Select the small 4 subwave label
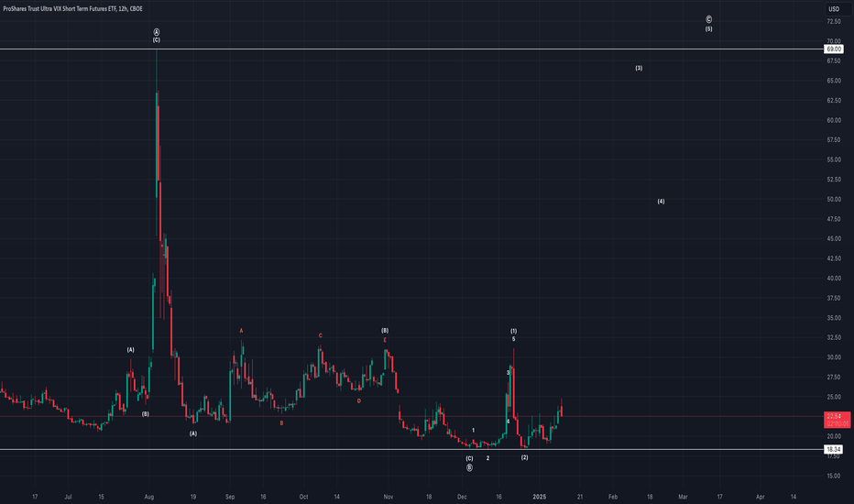The width and height of the screenshot is (854, 504). [509, 422]
